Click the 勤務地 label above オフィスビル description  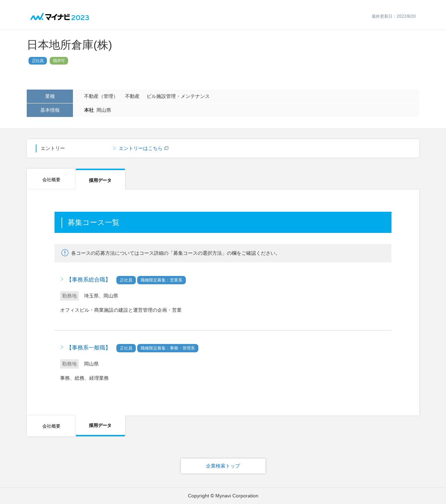pos(69,296)
